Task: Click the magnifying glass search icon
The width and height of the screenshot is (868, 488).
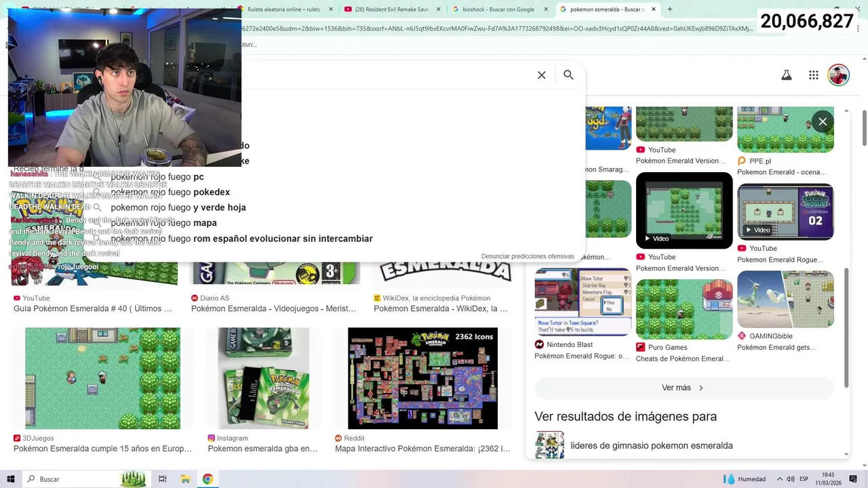Action: (568, 75)
